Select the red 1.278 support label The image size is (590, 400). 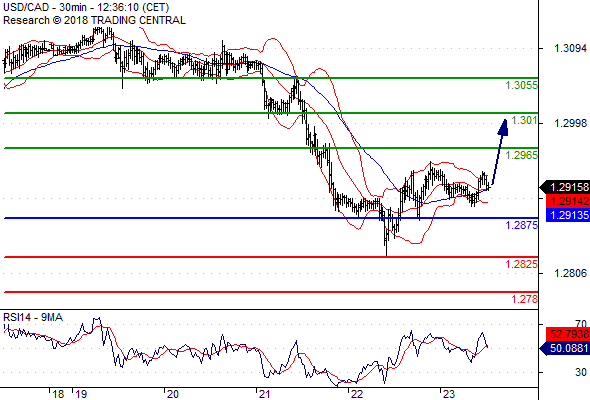point(525,300)
